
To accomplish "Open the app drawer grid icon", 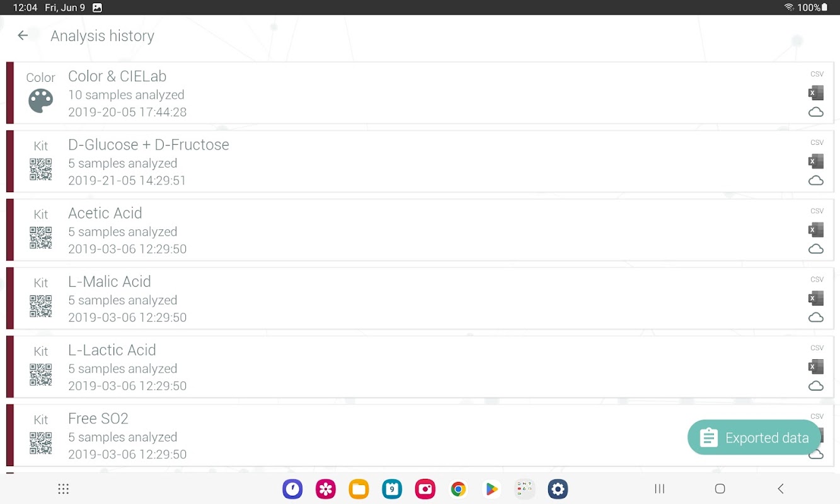I will pos(63,489).
